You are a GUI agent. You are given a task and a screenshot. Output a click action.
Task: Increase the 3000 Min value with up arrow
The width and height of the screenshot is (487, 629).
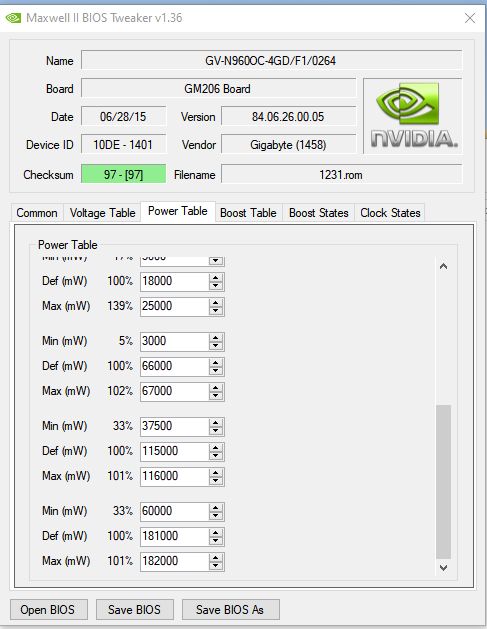[216, 337]
